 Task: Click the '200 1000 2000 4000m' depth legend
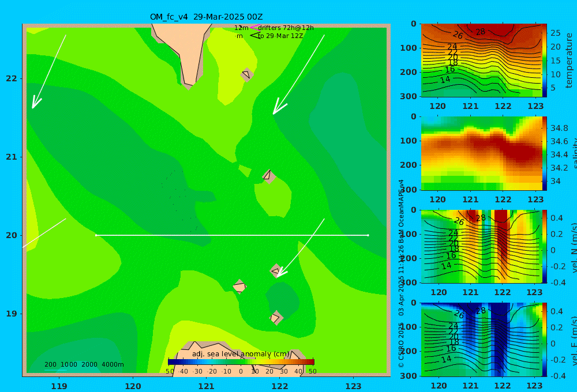pyautogui.click(x=84, y=364)
